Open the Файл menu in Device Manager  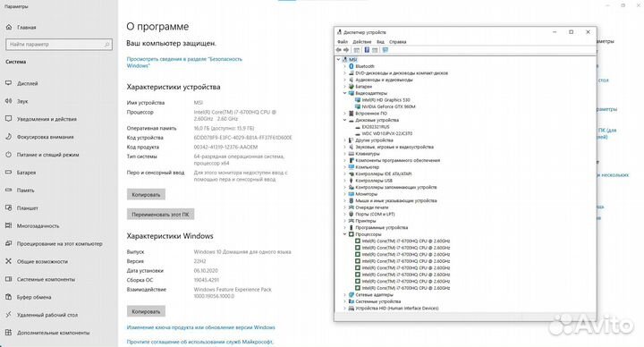[343, 42]
